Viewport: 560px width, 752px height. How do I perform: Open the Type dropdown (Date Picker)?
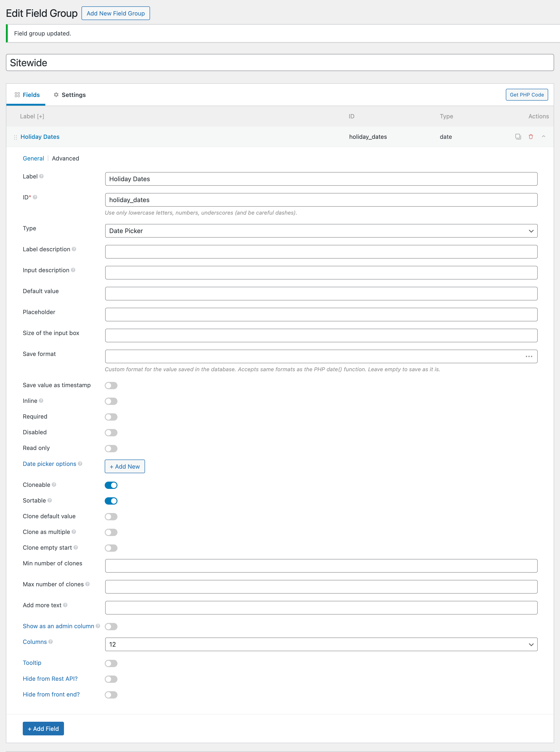pos(321,231)
